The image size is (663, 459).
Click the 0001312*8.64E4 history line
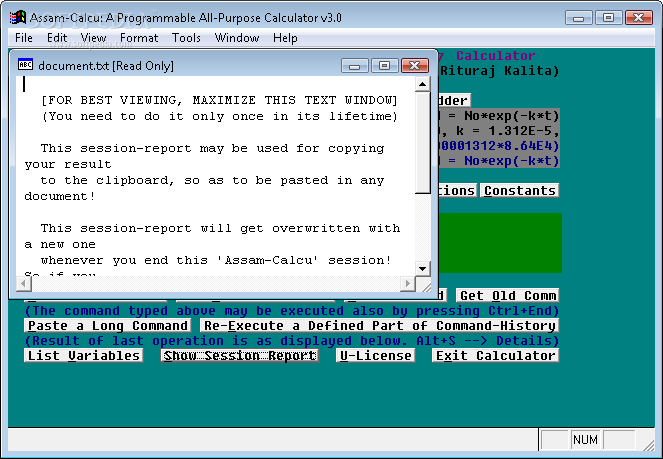[499, 146]
